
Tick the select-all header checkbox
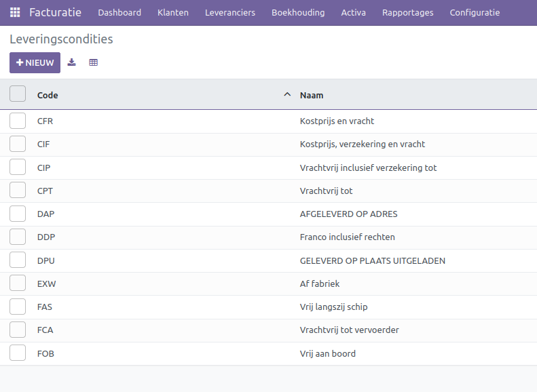tap(18, 94)
